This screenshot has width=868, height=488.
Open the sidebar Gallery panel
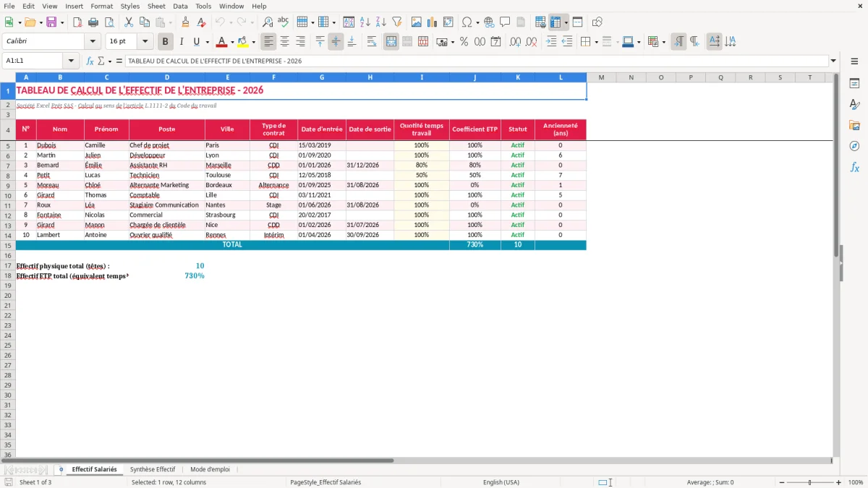pyautogui.click(x=854, y=126)
